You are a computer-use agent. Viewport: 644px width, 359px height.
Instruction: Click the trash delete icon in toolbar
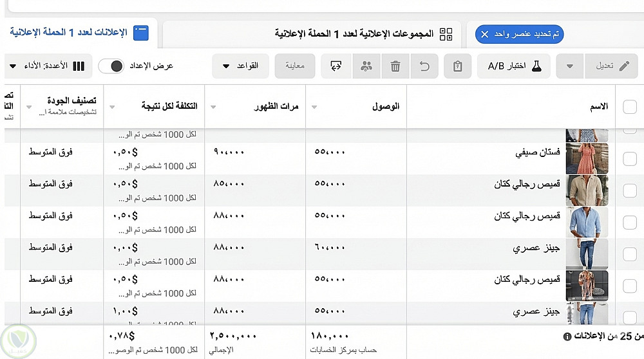tap(395, 66)
